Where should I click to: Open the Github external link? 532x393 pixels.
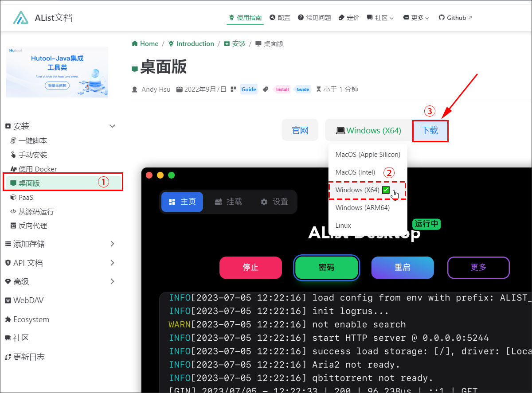coord(455,18)
